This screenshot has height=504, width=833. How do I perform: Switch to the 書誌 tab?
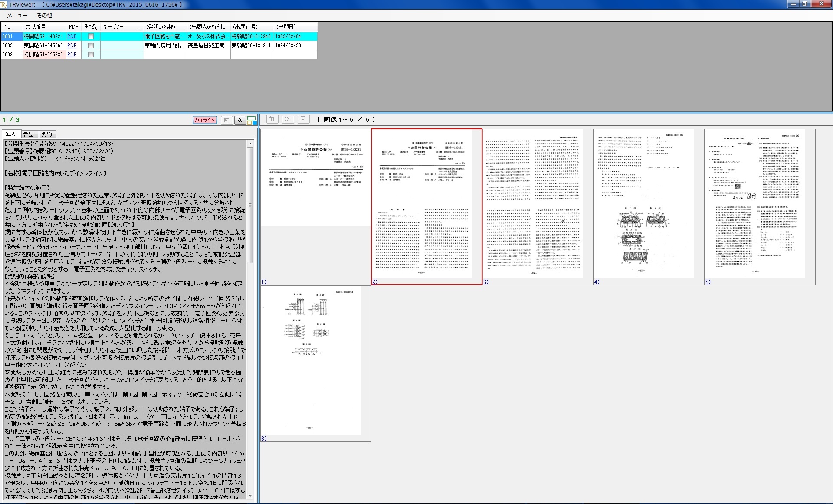point(29,134)
